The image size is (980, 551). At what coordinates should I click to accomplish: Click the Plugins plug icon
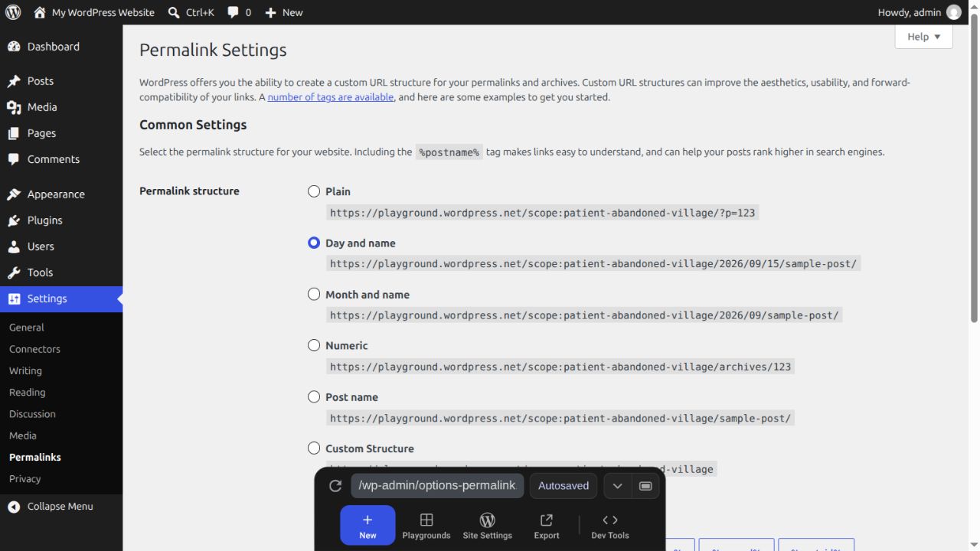14,220
